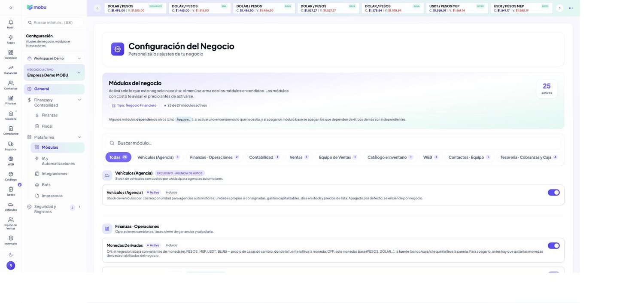Open Módulos sub-item
The height and width of the screenshot is (303, 644).
58,147
